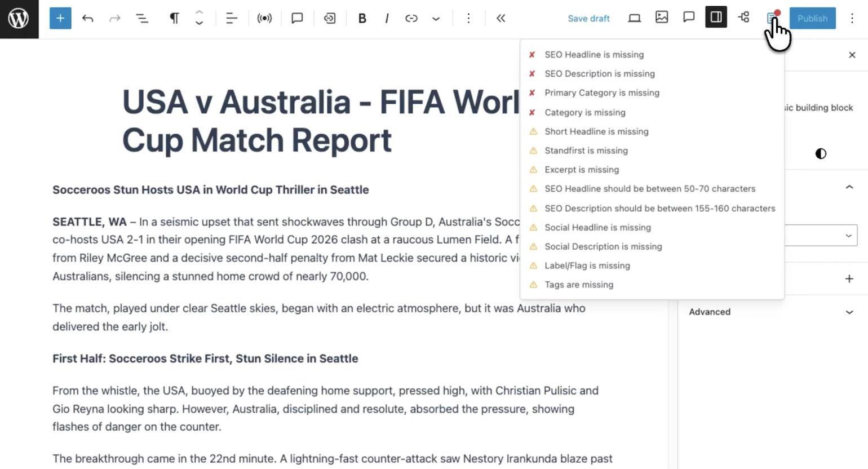Open the sidebar select dropdown box
Image resolution: width=868 pixels, height=469 pixels.
coord(821,236)
